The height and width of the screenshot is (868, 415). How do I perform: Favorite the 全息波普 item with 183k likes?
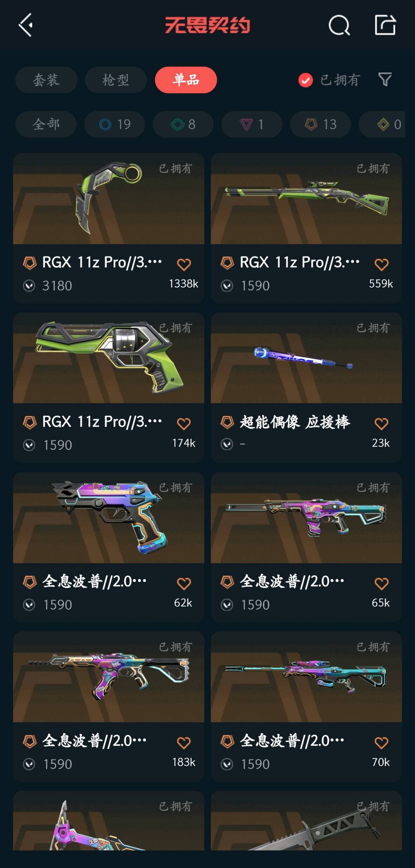pos(184,743)
